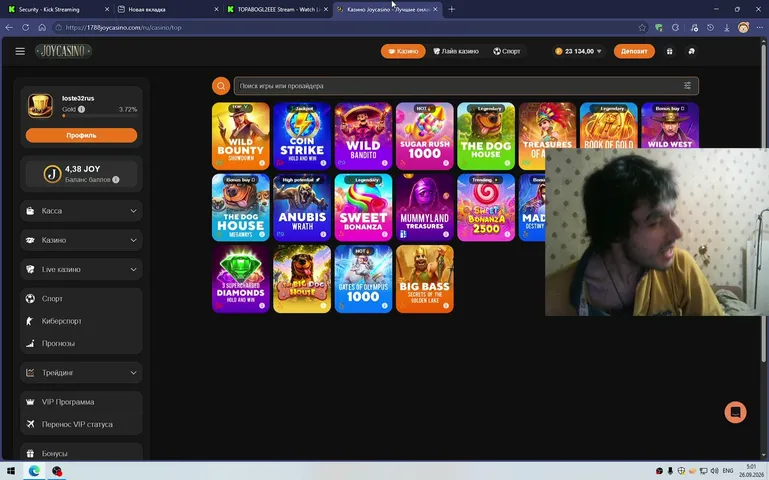The image size is (769, 480).
Task: Open browser downloads icon
Action: [x=727, y=27]
